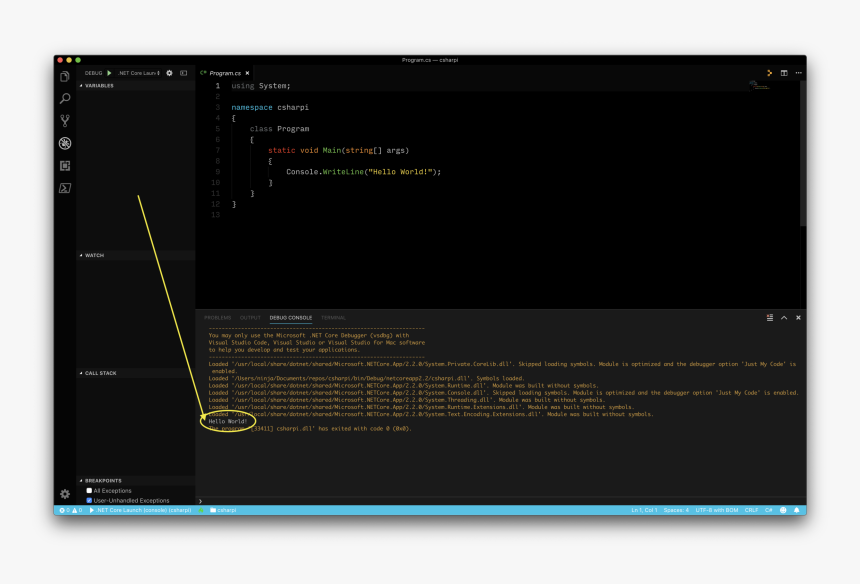This screenshot has width=860, height=584.
Task: Click 'has exited with code 0' console line
Action: (310, 429)
